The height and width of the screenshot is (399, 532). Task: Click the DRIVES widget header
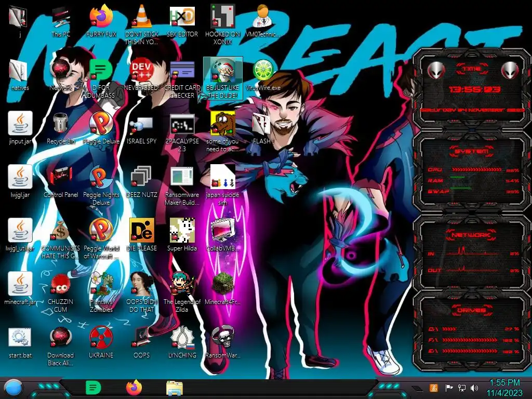coord(471,310)
